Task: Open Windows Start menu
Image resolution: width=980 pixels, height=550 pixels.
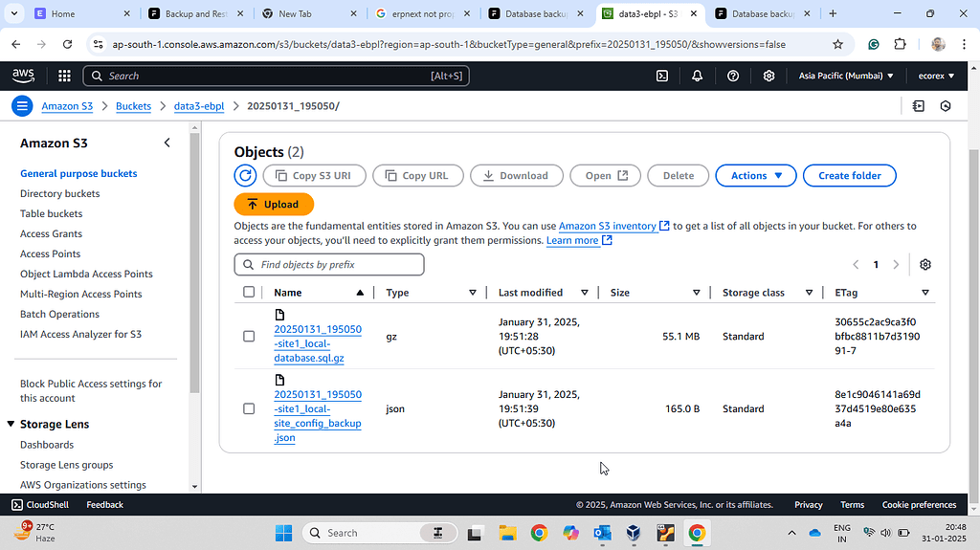Action: click(x=283, y=533)
